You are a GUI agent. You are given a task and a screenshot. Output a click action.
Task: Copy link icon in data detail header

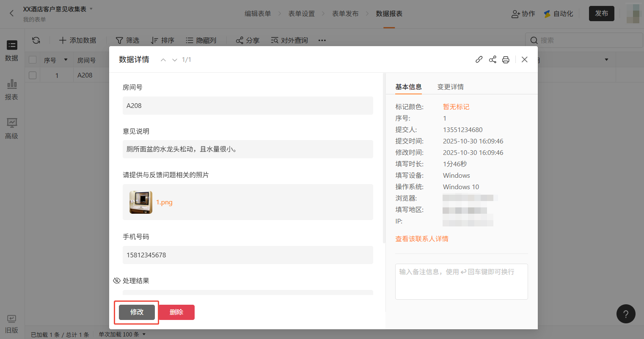(x=479, y=60)
